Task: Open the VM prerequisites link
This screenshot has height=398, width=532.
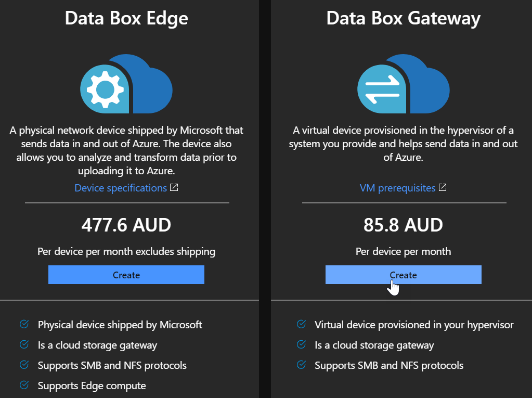Action: click(x=398, y=188)
